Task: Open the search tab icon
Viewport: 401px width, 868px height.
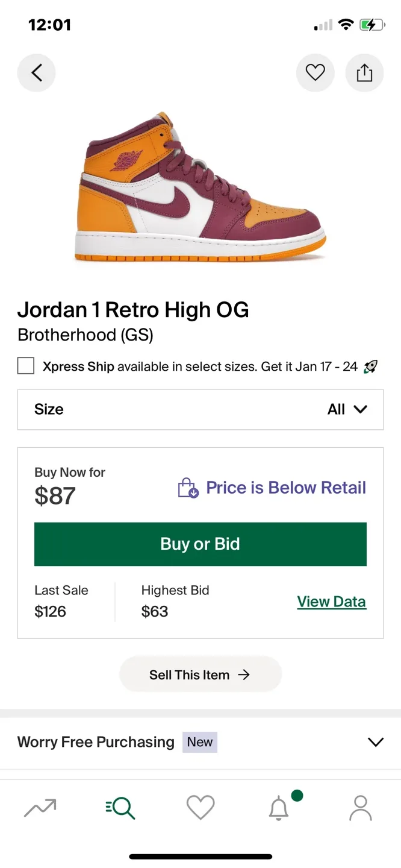Action: click(120, 808)
